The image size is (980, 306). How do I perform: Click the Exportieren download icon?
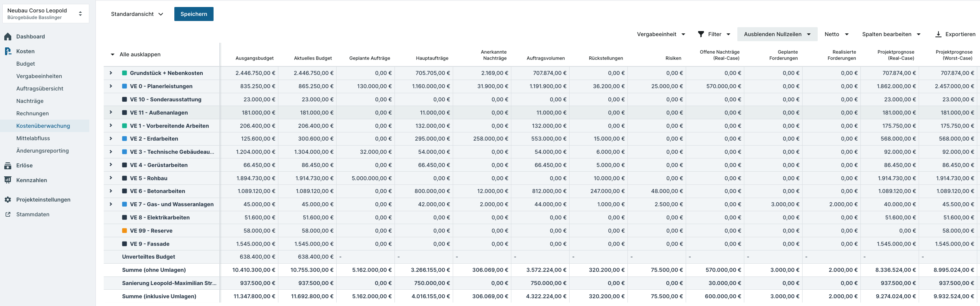938,34
